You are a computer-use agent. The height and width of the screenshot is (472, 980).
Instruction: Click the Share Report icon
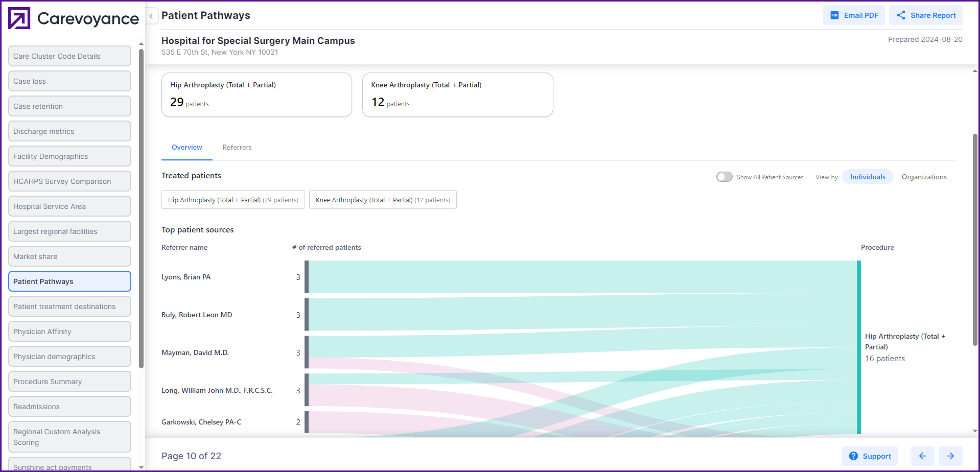tap(901, 15)
